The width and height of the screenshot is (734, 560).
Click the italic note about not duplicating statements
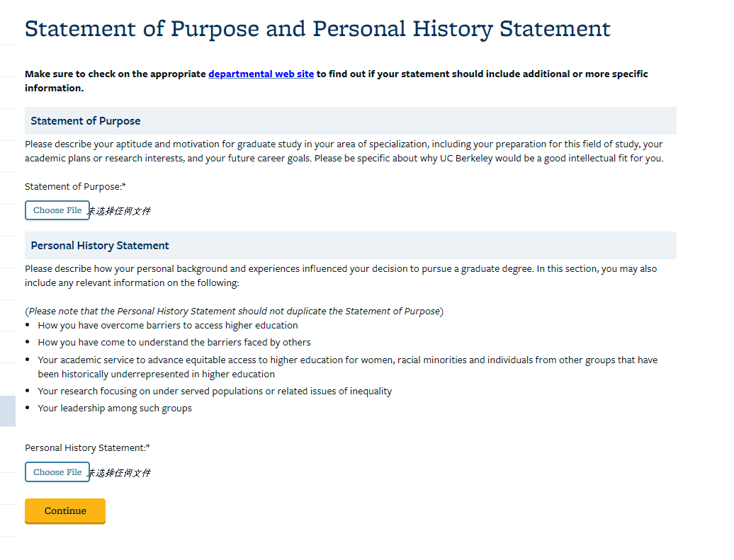[234, 312]
